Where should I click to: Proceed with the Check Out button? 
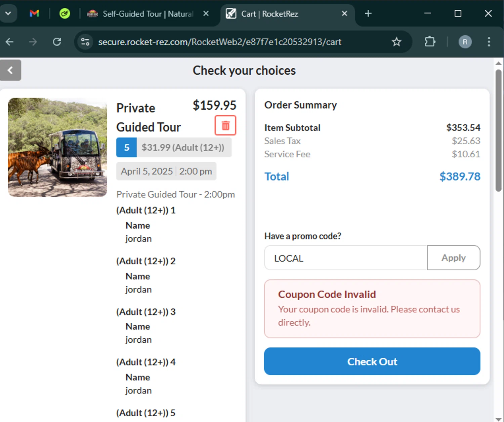point(372,361)
